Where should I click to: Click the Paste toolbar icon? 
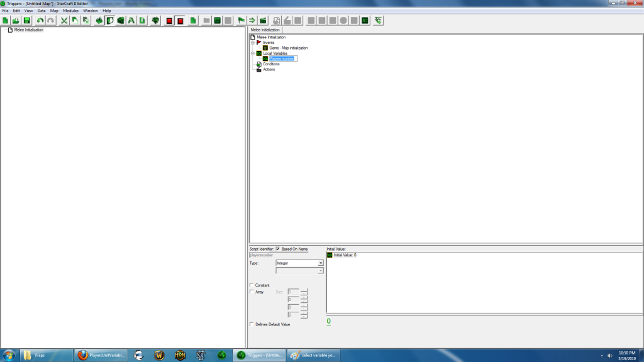coord(86,21)
